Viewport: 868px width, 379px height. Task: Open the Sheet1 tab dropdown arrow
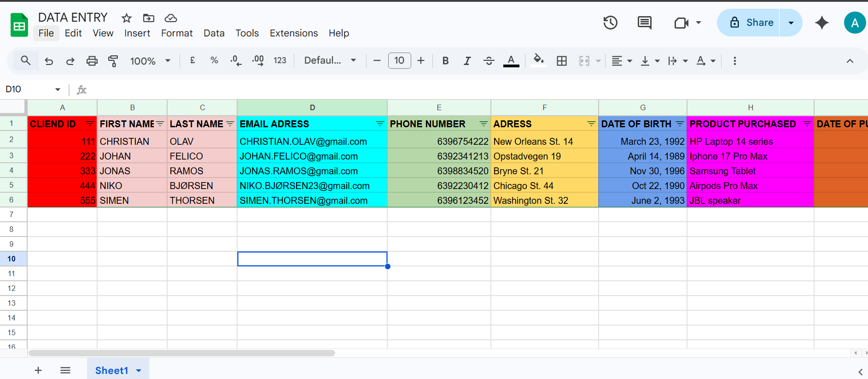pyautogui.click(x=139, y=371)
